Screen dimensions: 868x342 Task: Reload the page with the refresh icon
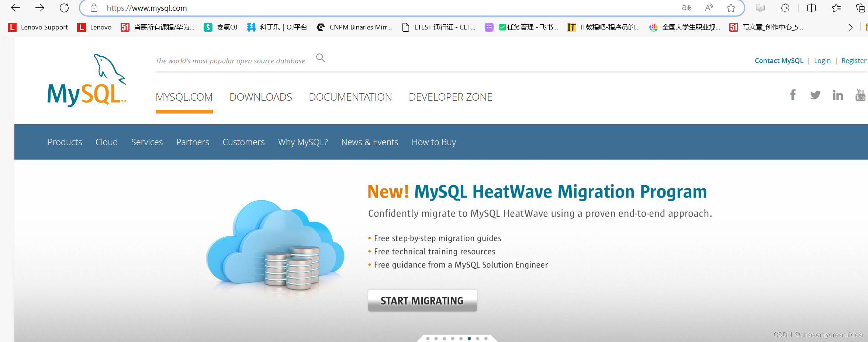tap(64, 8)
